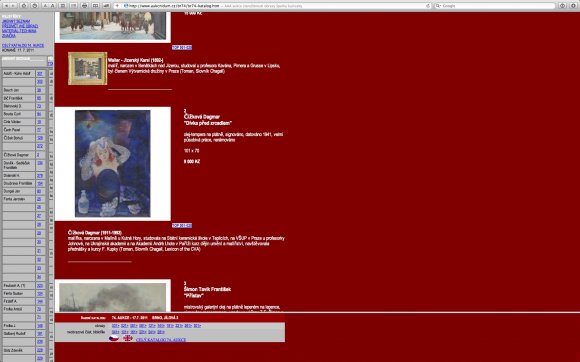Click the Google search field

pyautogui.click(x=495, y=6)
